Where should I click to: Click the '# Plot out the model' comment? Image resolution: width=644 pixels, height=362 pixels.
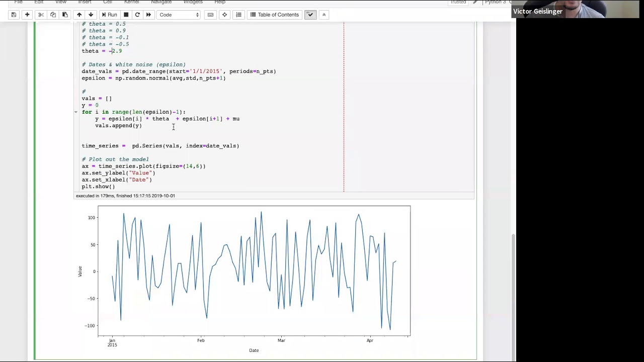pos(115,159)
